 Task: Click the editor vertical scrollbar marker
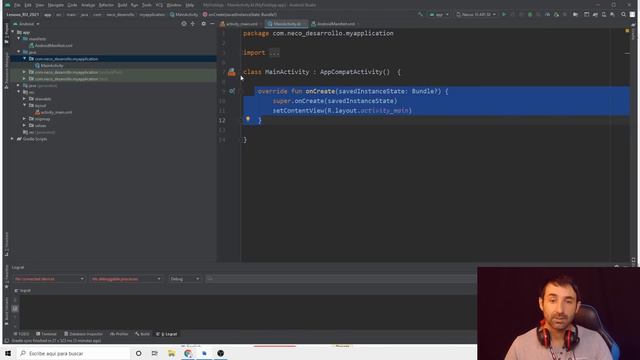[x=627, y=53]
